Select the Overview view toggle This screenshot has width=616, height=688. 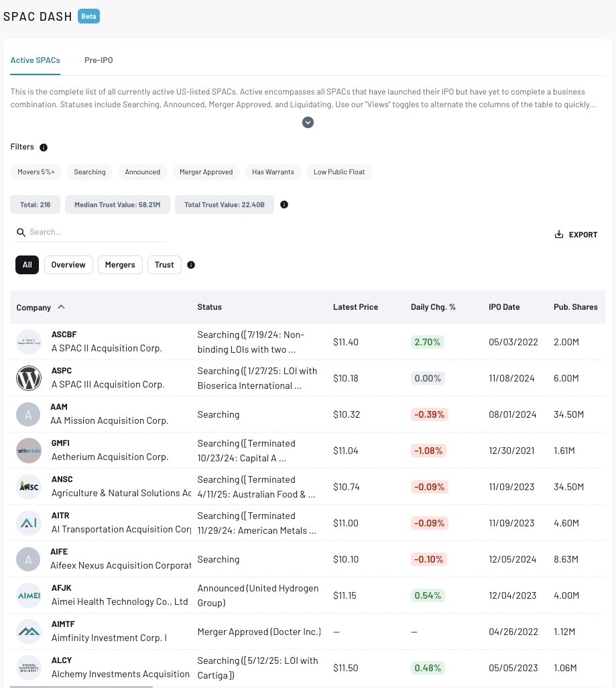[68, 265]
